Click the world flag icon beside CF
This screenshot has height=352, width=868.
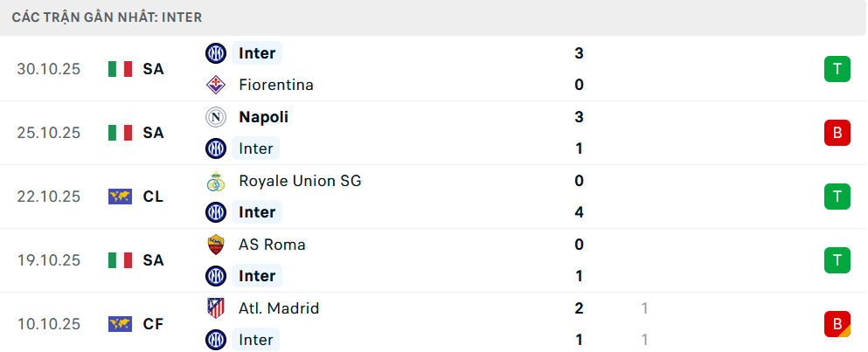[120, 324]
